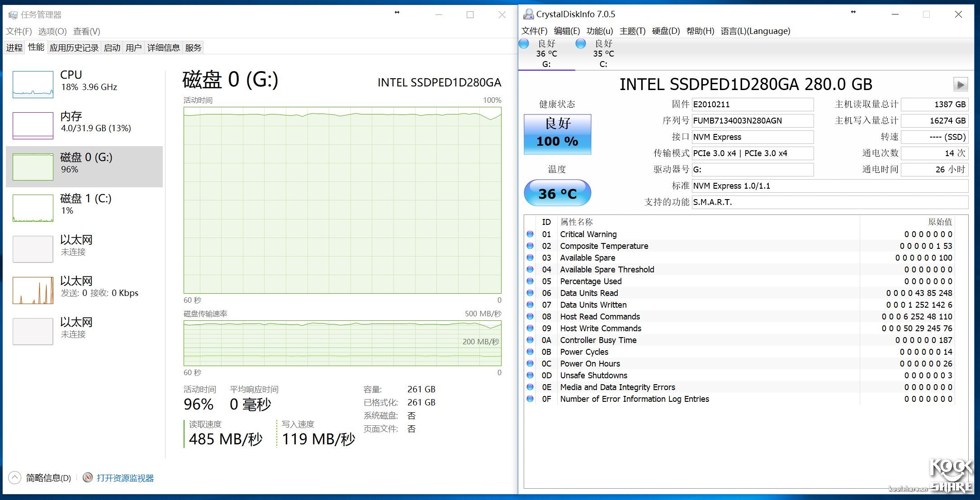The image size is (980, 500).
Task: Click the 良好 100% health status button
Action: 557,134
